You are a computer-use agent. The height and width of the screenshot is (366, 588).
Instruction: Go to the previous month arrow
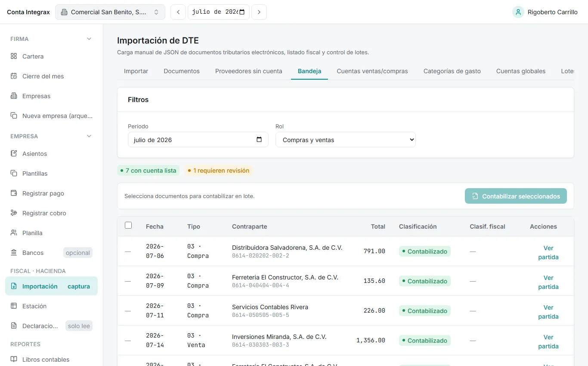pos(178,12)
